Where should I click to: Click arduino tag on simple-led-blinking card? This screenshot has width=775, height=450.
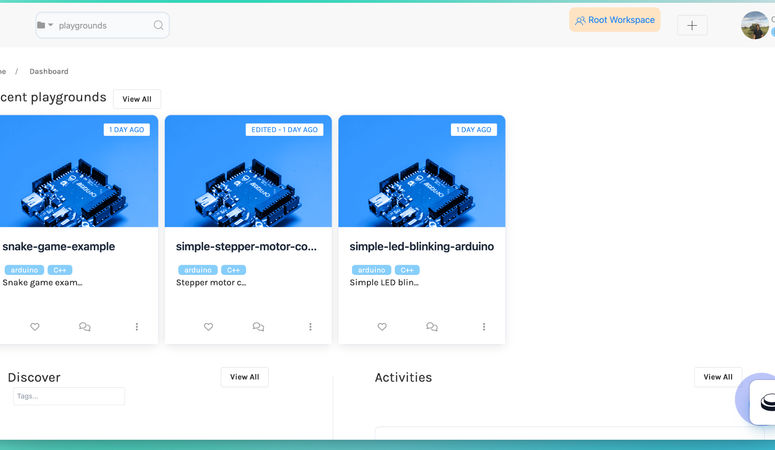click(x=371, y=270)
